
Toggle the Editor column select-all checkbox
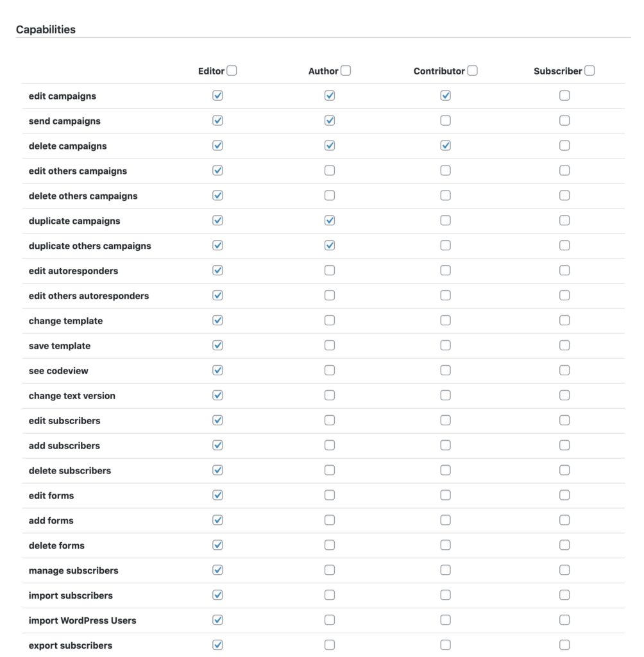(x=232, y=71)
